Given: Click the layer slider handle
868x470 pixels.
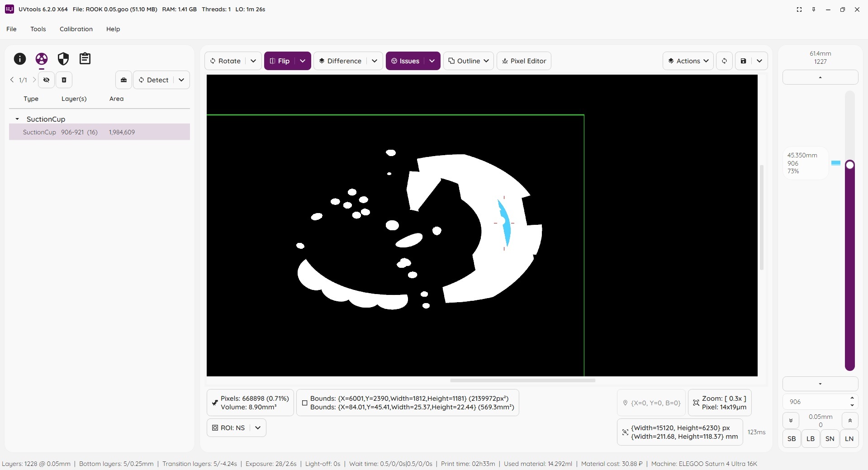Looking at the screenshot, I should pyautogui.click(x=850, y=165).
